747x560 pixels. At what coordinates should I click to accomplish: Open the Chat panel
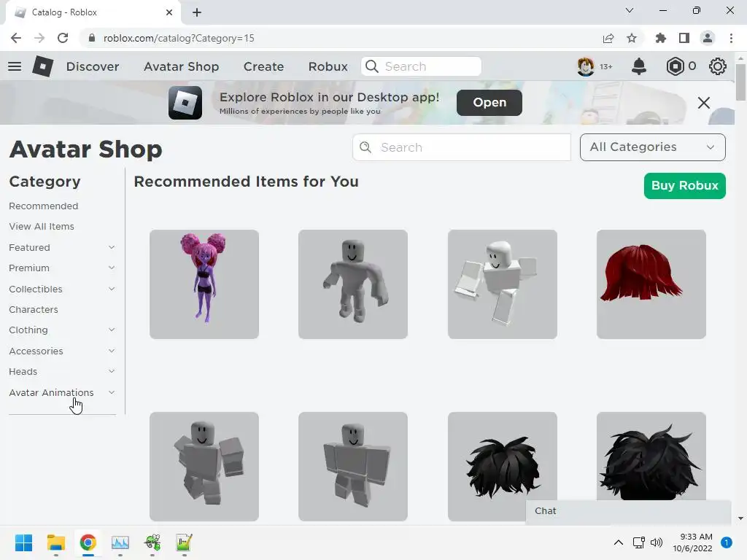coord(628,511)
